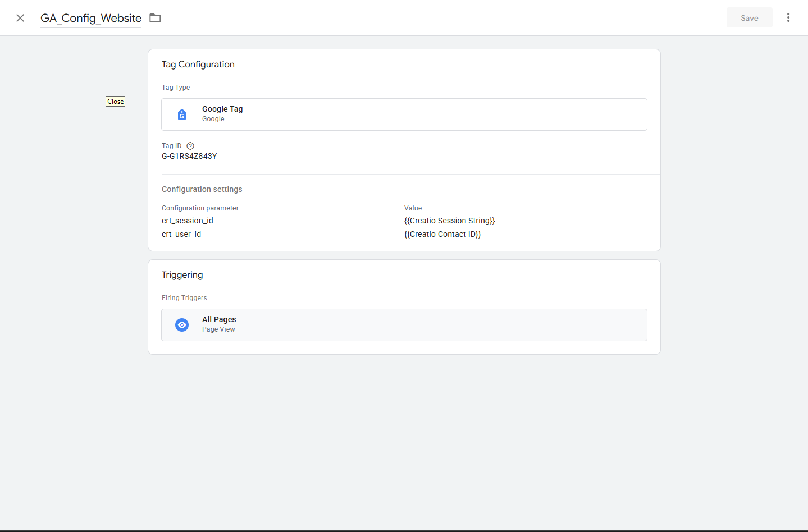
Task: Click the All Pages trigger eye icon
Action: point(182,325)
